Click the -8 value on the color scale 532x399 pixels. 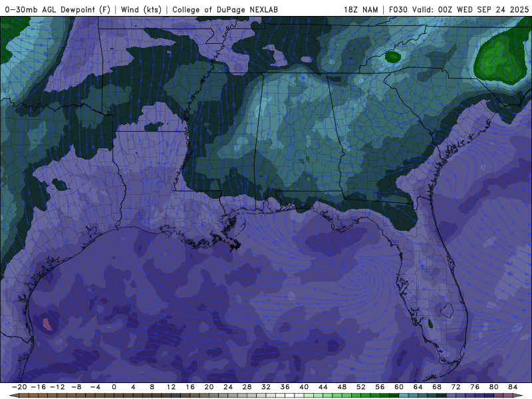click(x=76, y=387)
